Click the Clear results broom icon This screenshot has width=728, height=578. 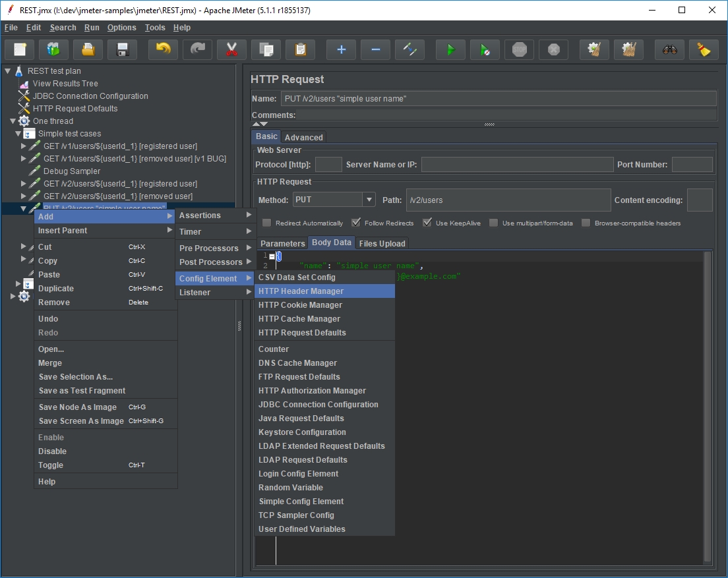(x=594, y=49)
